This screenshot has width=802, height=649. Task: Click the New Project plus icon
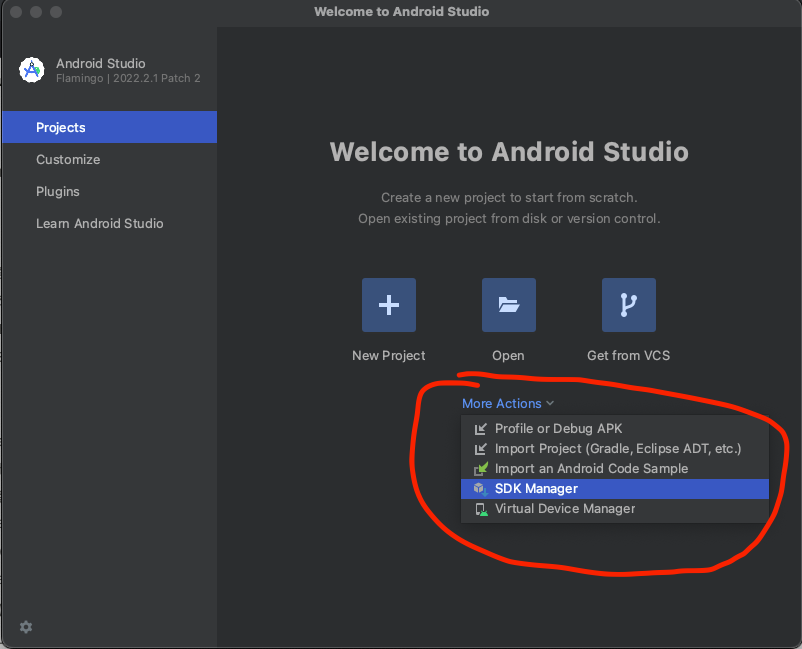(x=389, y=305)
